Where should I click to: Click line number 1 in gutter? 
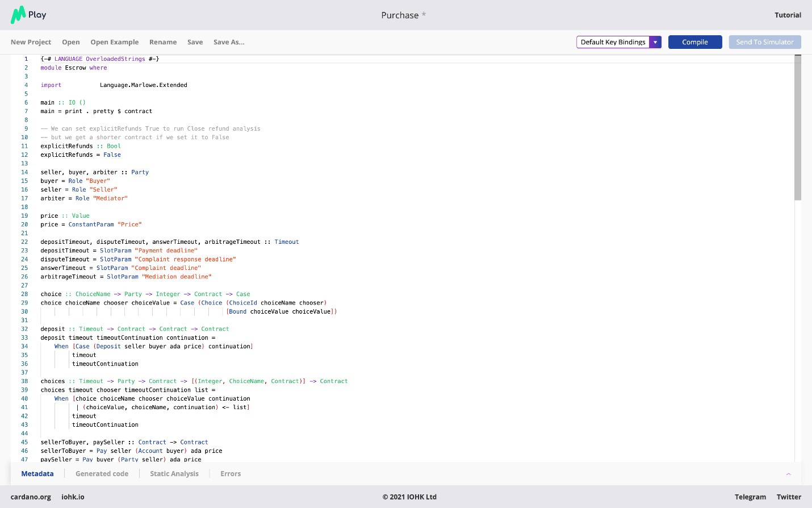[26, 59]
